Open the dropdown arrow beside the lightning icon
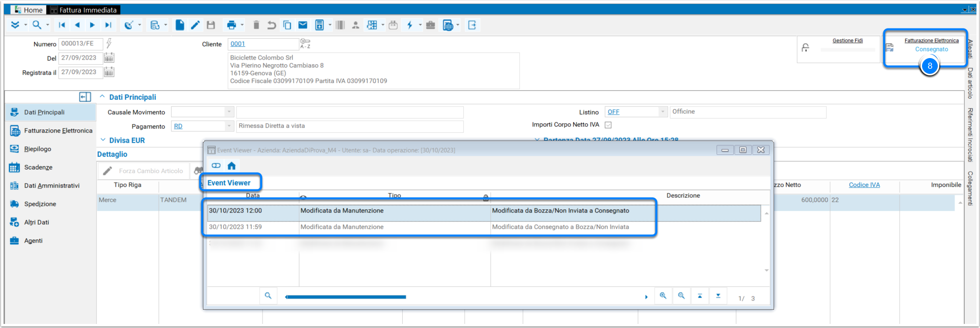 pos(420,25)
